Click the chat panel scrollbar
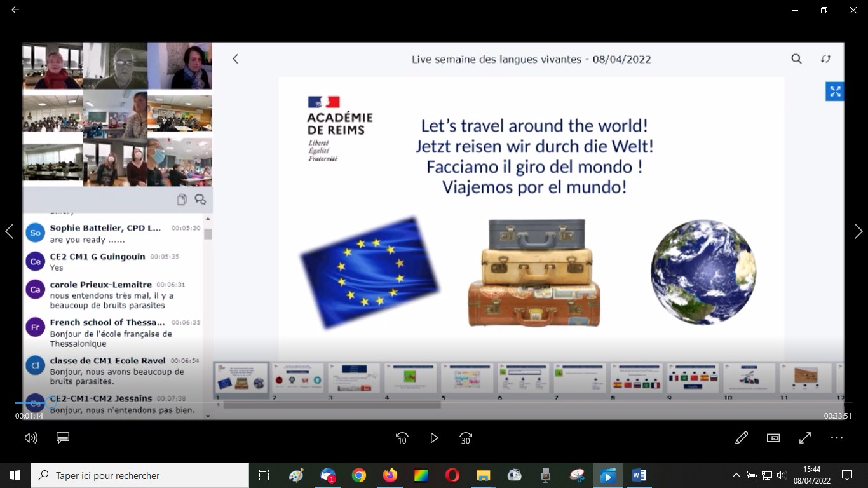Viewport: 868px width, 488px height. coord(208,234)
